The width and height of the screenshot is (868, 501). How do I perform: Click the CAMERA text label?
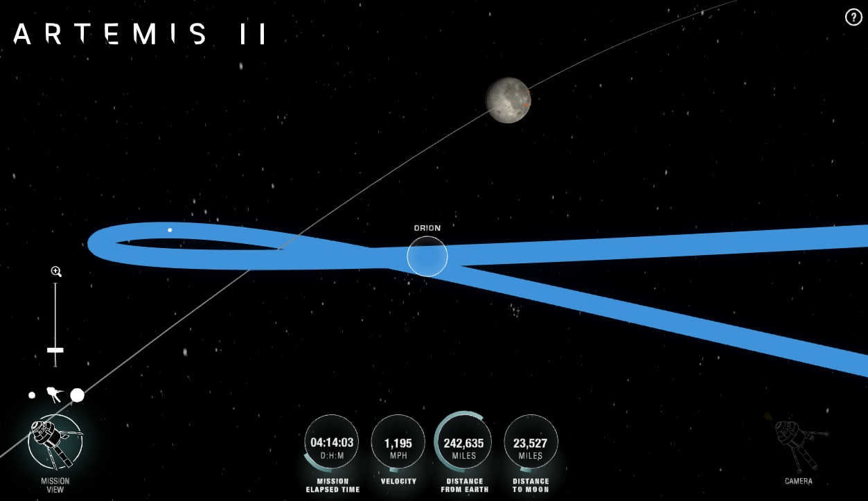point(798,481)
